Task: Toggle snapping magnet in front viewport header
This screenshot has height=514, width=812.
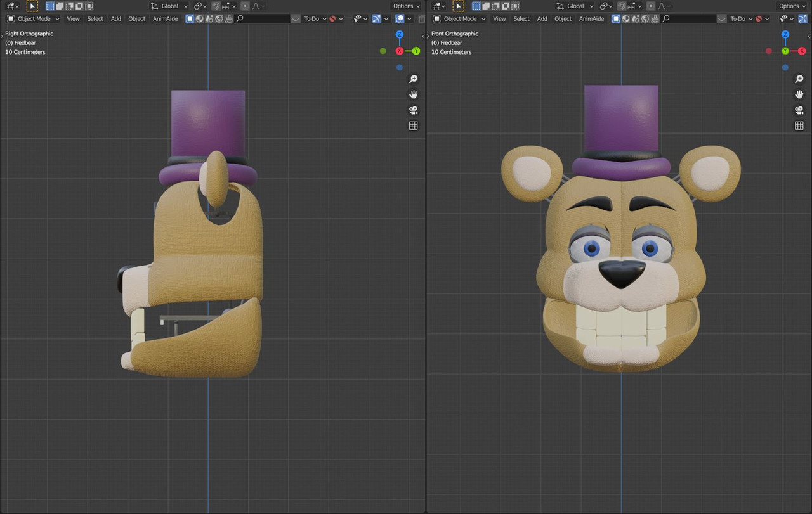Action: [622, 6]
